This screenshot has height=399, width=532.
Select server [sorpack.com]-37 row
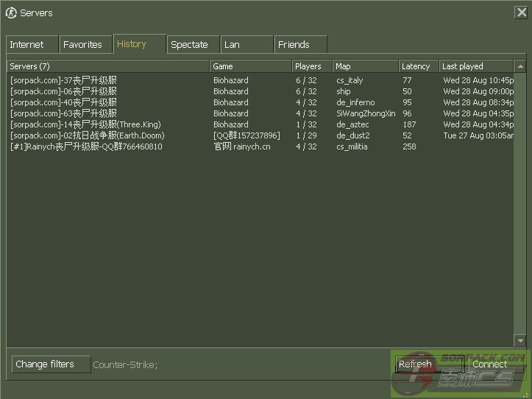tap(260, 80)
